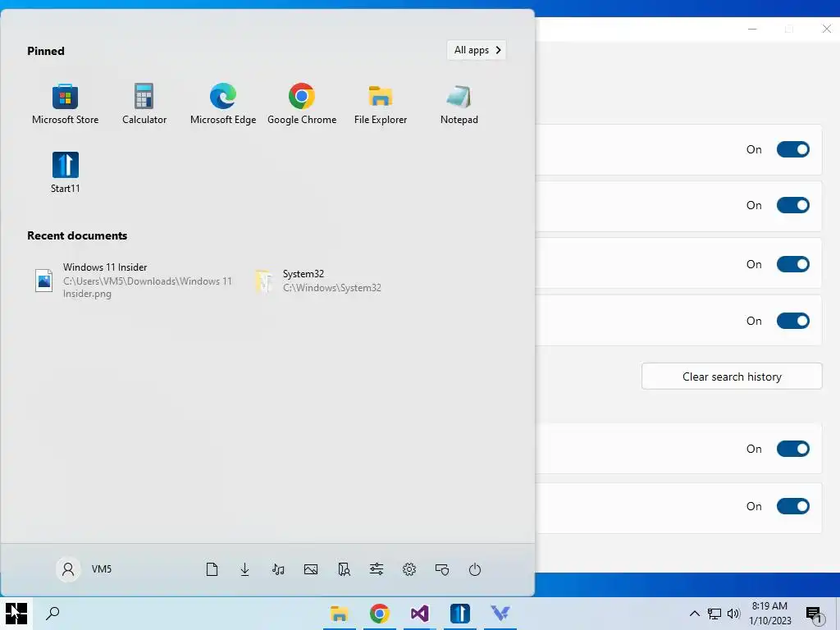Open Microsoft Store from pinned apps

pyautogui.click(x=65, y=104)
